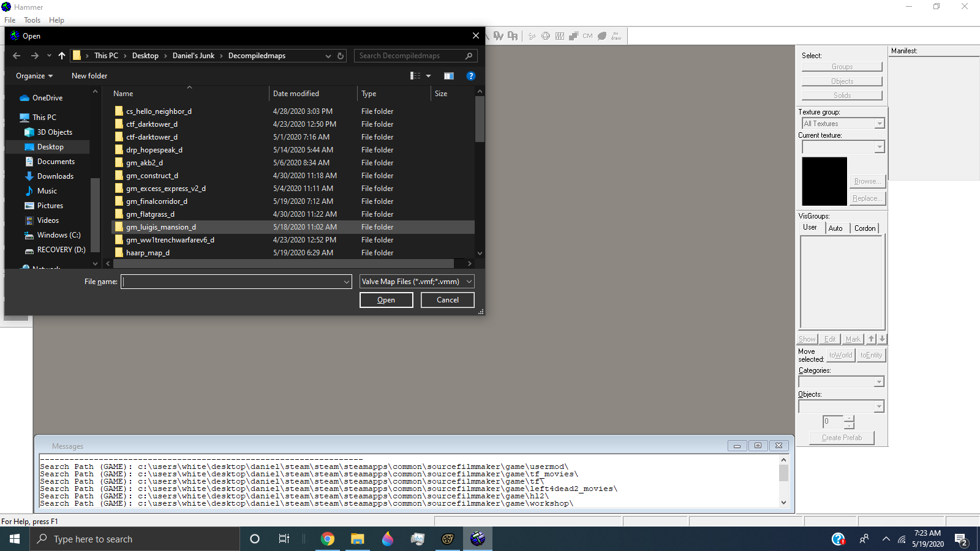Go forward in the Open dialog
The image size is (980, 551).
click(35, 56)
